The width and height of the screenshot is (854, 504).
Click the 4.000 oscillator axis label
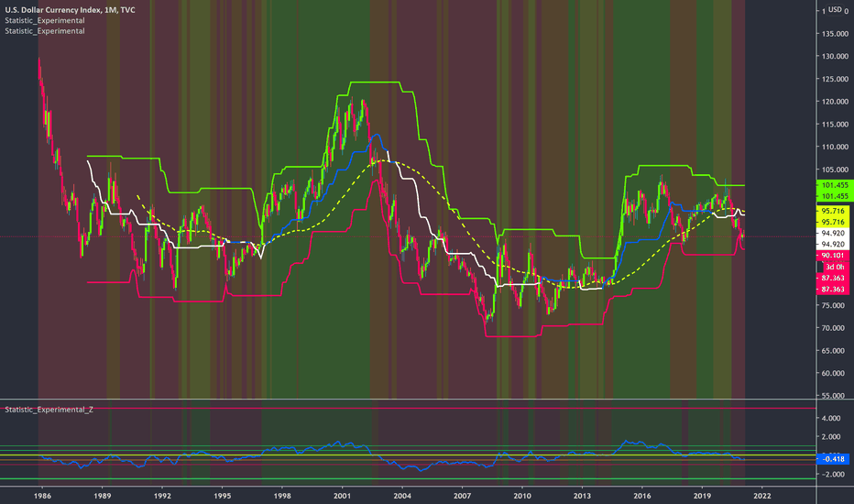tap(831, 418)
